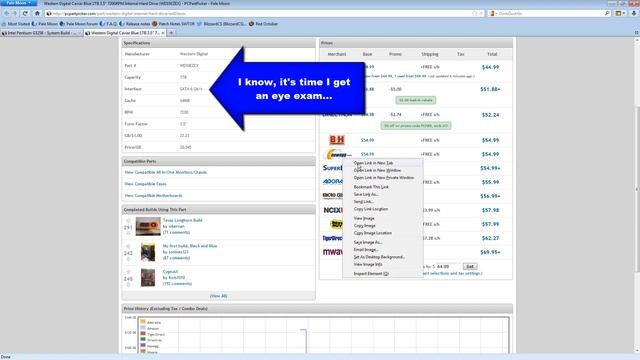Click the bookmark star in address bar

click(474, 13)
